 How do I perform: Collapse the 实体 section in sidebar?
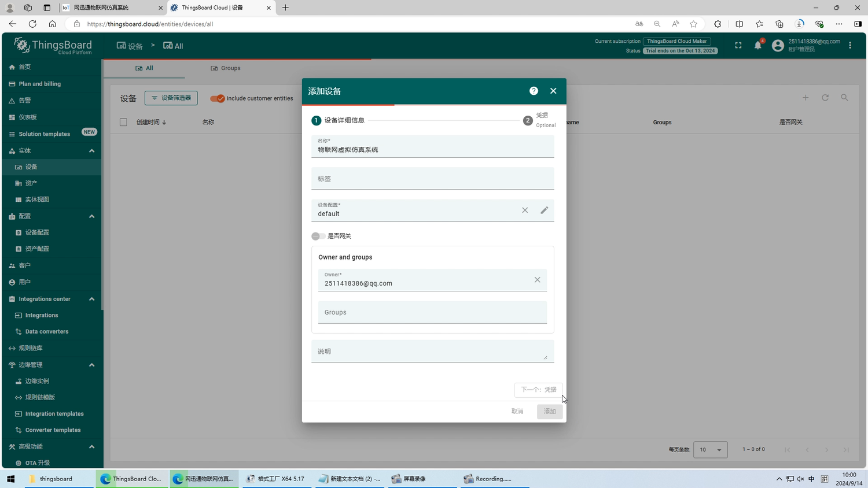click(91, 151)
